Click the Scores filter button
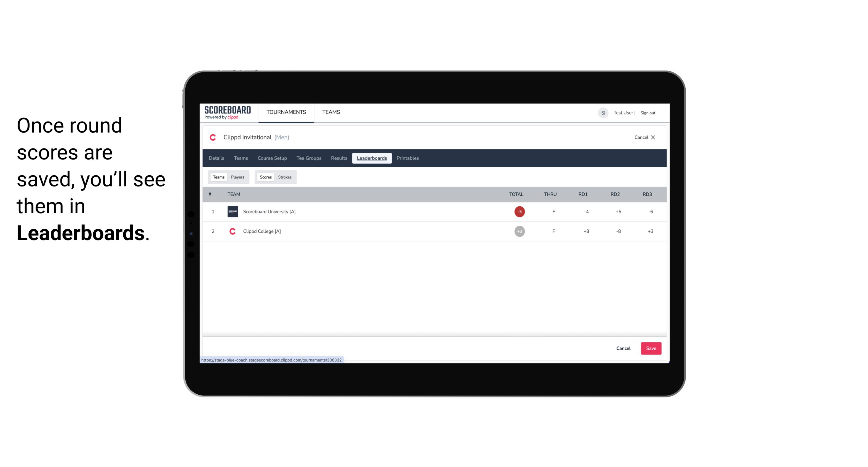The width and height of the screenshot is (868, 467). 265,177
